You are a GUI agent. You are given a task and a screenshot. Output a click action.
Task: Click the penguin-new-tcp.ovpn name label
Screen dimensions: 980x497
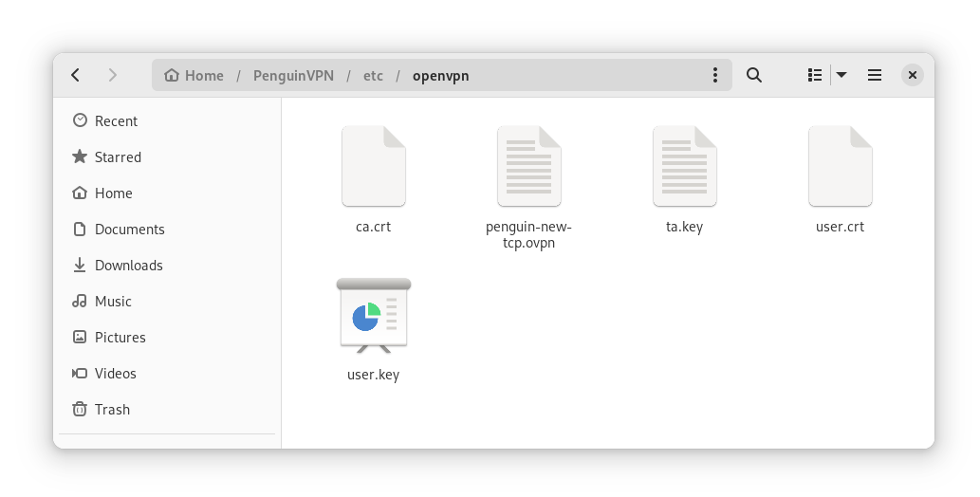click(x=528, y=234)
